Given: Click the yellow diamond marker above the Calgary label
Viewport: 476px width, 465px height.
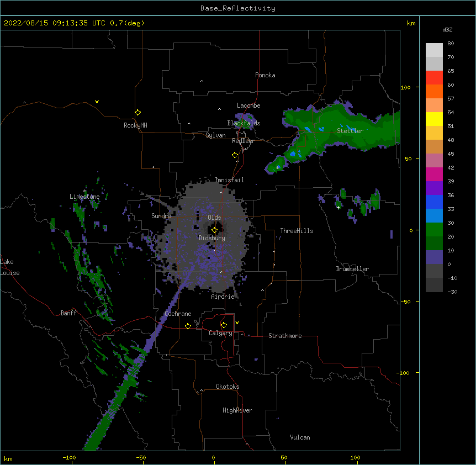Looking at the screenshot, I should pos(224,325).
